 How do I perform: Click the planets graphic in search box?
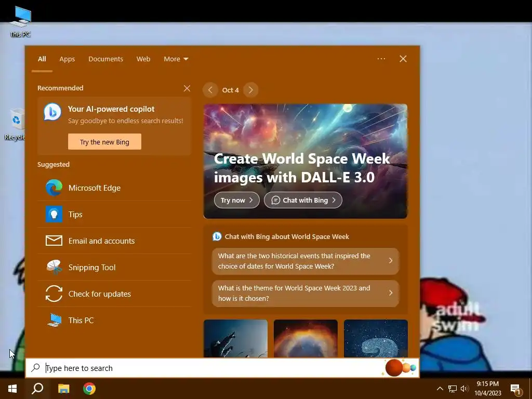[400, 368]
